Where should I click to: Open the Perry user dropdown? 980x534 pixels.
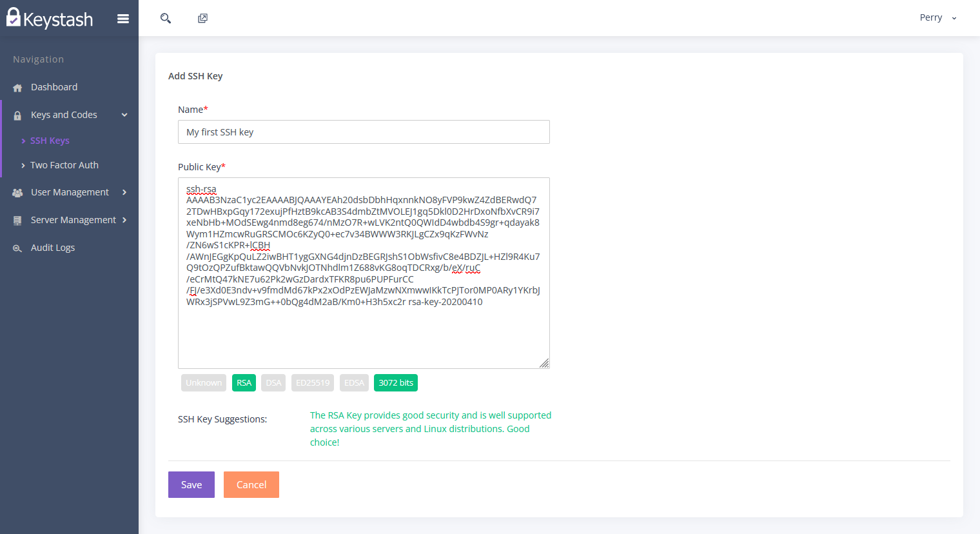pyautogui.click(x=938, y=17)
